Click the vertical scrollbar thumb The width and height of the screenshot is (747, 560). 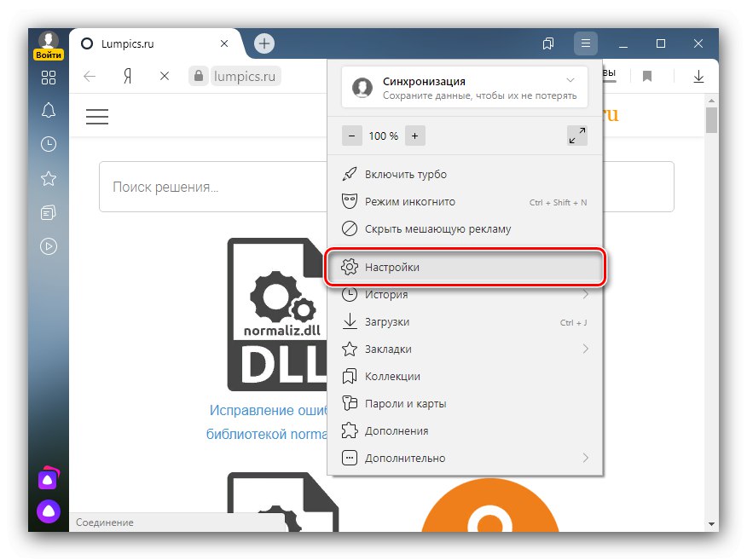(711, 120)
